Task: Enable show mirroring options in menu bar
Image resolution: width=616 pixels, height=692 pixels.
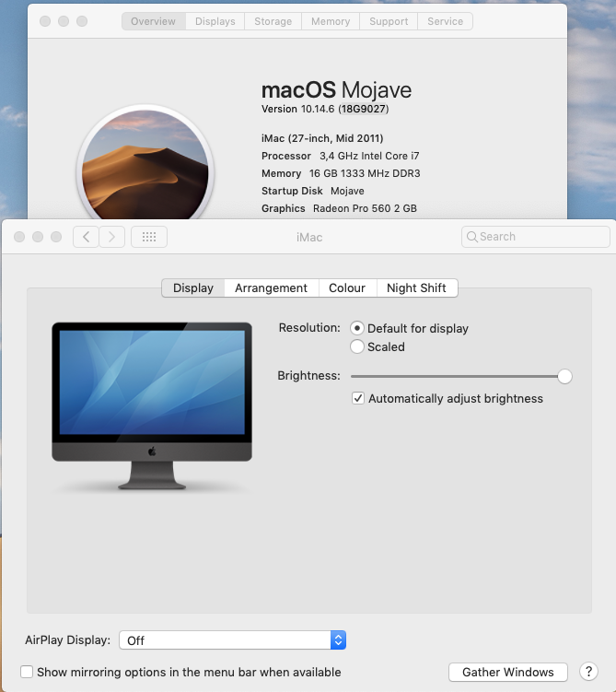Action: coord(27,672)
